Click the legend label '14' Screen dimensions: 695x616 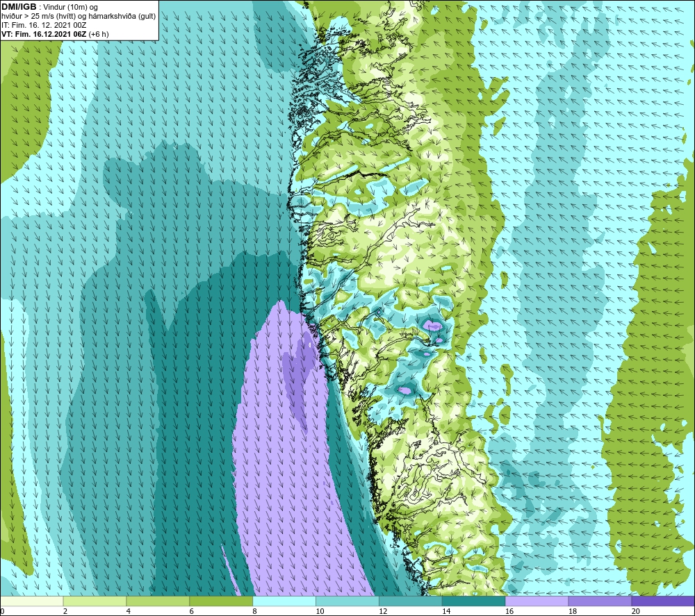coord(446,611)
